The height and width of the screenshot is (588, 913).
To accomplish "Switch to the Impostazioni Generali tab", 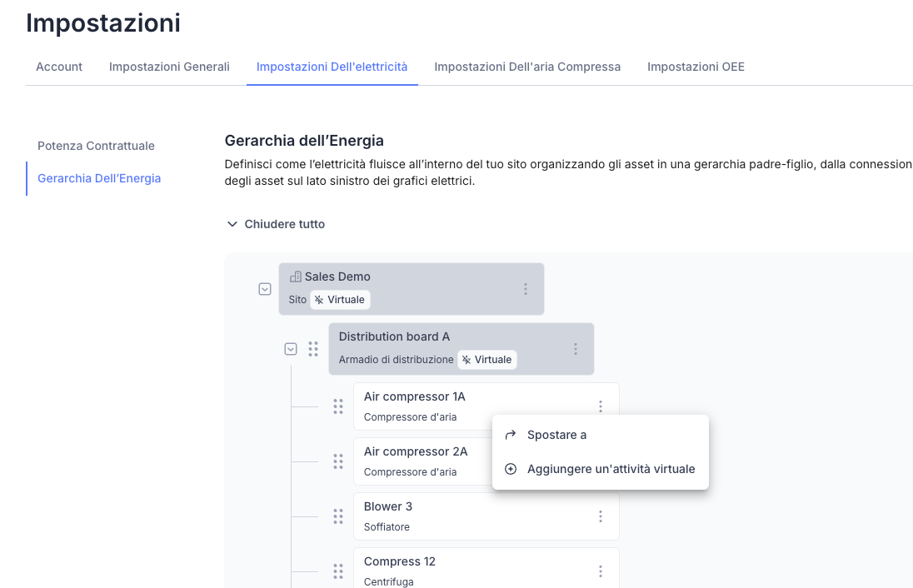I will [169, 67].
